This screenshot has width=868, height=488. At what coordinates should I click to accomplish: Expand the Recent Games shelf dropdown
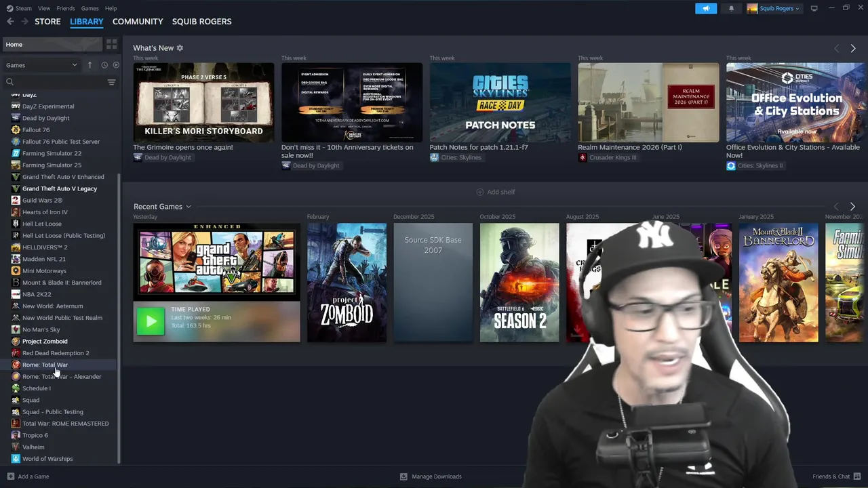coord(189,207)
